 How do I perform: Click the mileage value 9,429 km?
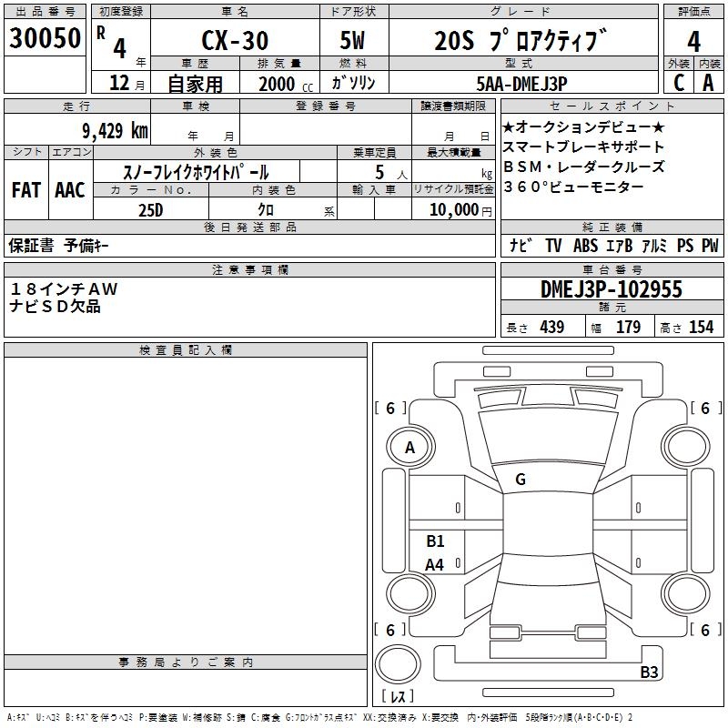pyautogui.click(x=116, y=131)
